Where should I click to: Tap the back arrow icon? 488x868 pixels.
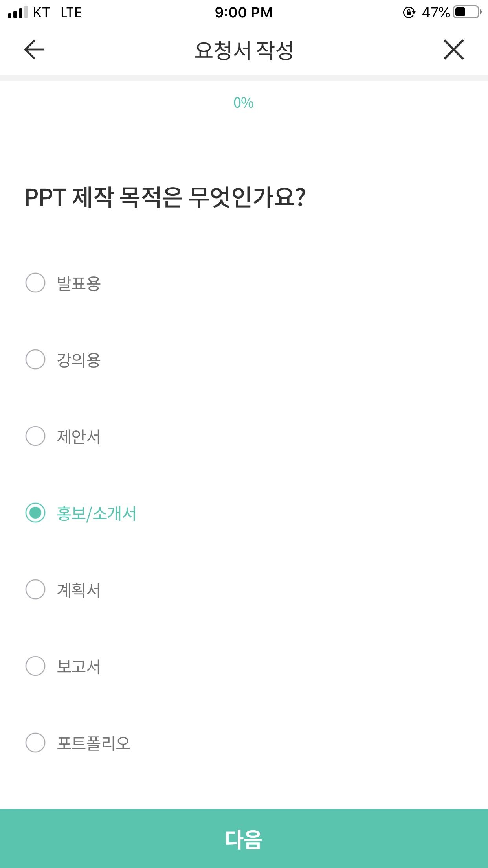tap(34, 50)
